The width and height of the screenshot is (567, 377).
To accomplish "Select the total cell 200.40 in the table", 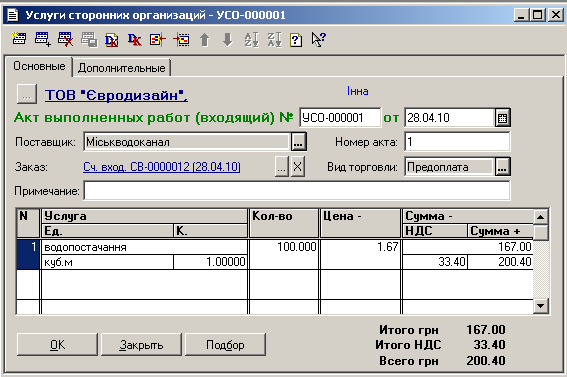I will [x=500, y=262].
